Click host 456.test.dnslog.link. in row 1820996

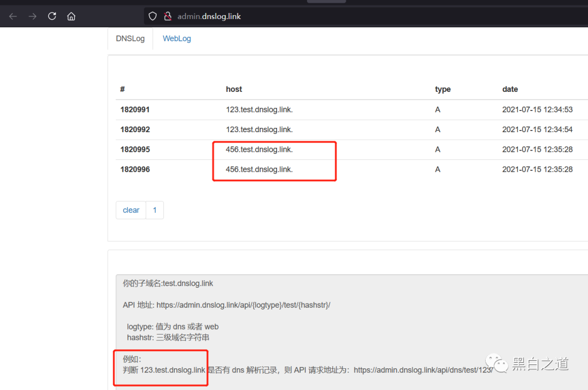(259, 169)
